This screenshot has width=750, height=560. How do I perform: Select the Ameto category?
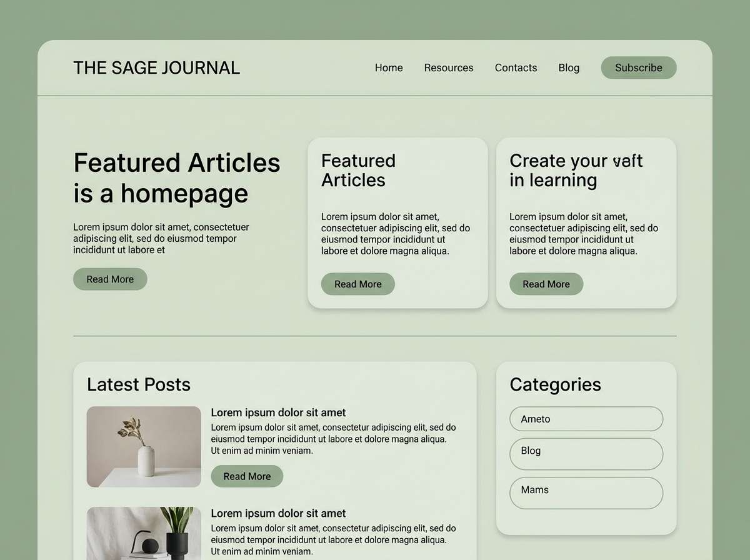click(586, 419)
